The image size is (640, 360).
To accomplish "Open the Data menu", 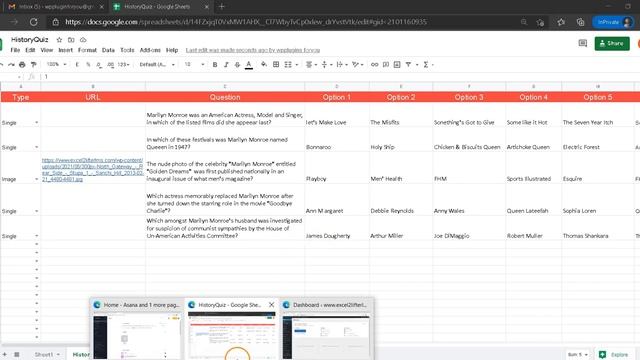I will [x=108, y=50].
